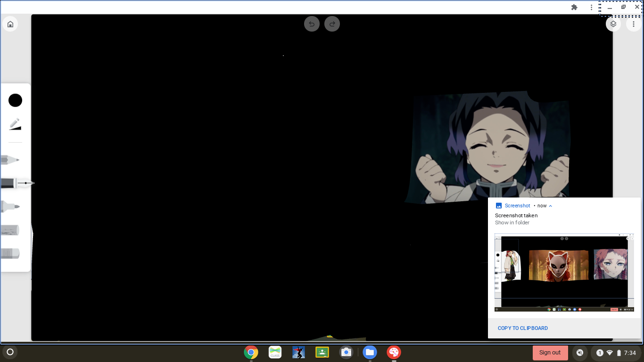Open Chrome from the shelf
The image size is (644, 362).
point(251,352)
